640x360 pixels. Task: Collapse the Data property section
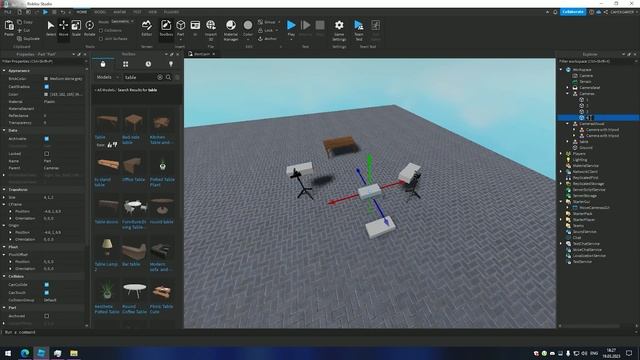point(4,130)
